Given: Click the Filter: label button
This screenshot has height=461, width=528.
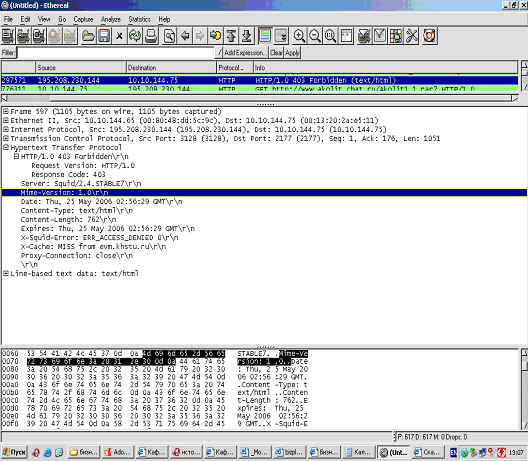Looking at the screenshot, I should click(x=8, y=53).
